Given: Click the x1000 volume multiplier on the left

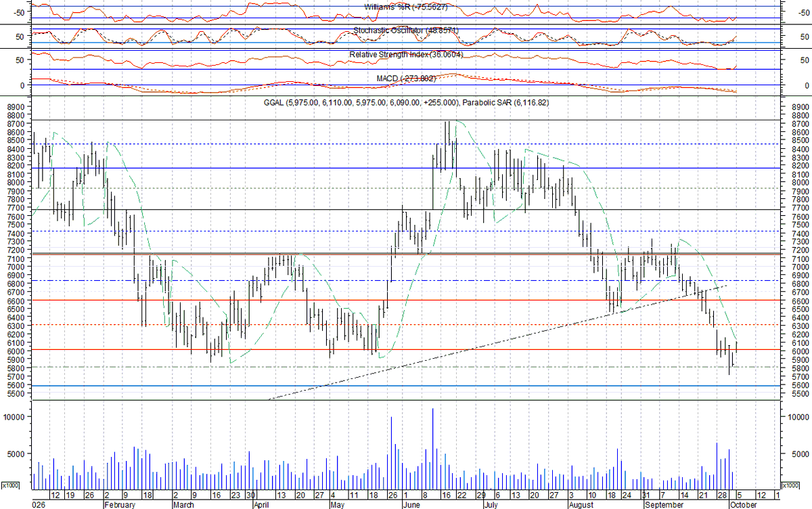Looking at the screenshot, I should (9, 485).
